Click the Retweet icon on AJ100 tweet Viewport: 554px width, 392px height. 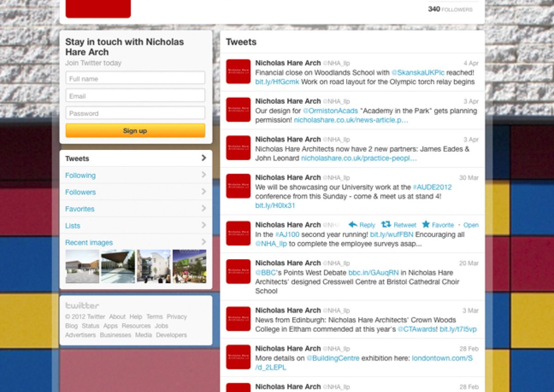(x=386, y=225)
